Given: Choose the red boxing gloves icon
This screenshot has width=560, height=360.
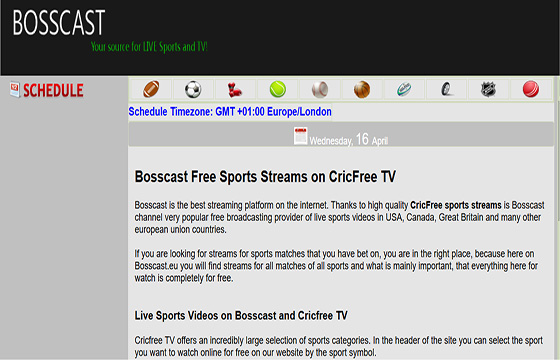Looking at the screenshot, I should pos(235,90).
